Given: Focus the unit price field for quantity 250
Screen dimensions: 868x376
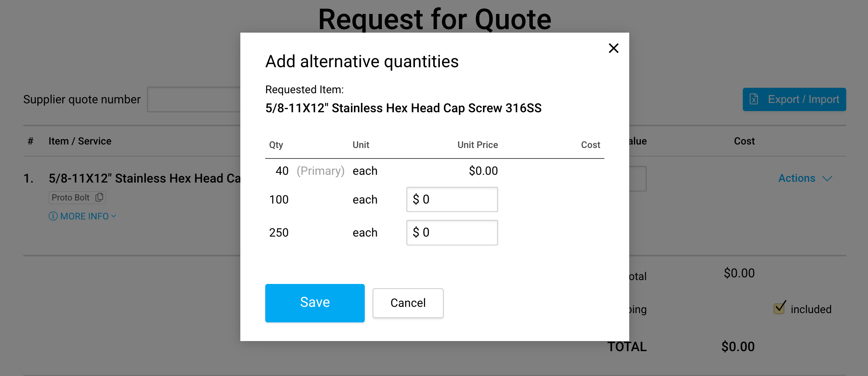Looking at the screenshot, I should pos(452,232).
